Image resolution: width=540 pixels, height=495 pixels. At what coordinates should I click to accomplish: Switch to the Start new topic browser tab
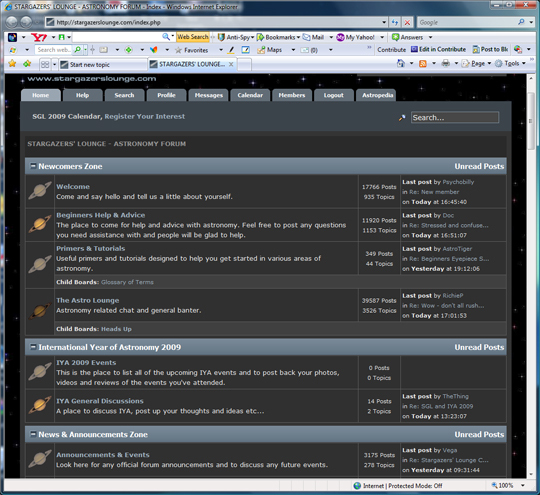103,64
